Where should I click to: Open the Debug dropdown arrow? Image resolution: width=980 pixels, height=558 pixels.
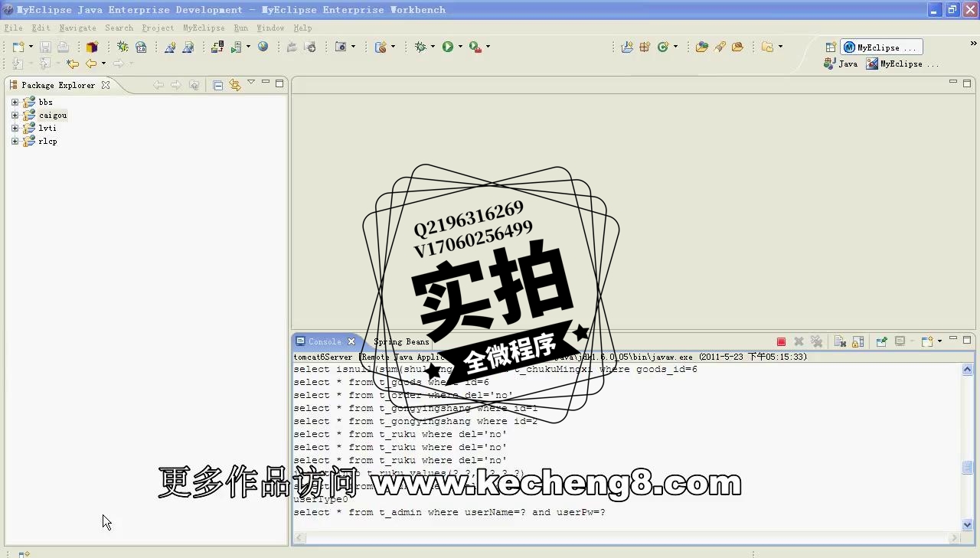(x=433, y=47)
